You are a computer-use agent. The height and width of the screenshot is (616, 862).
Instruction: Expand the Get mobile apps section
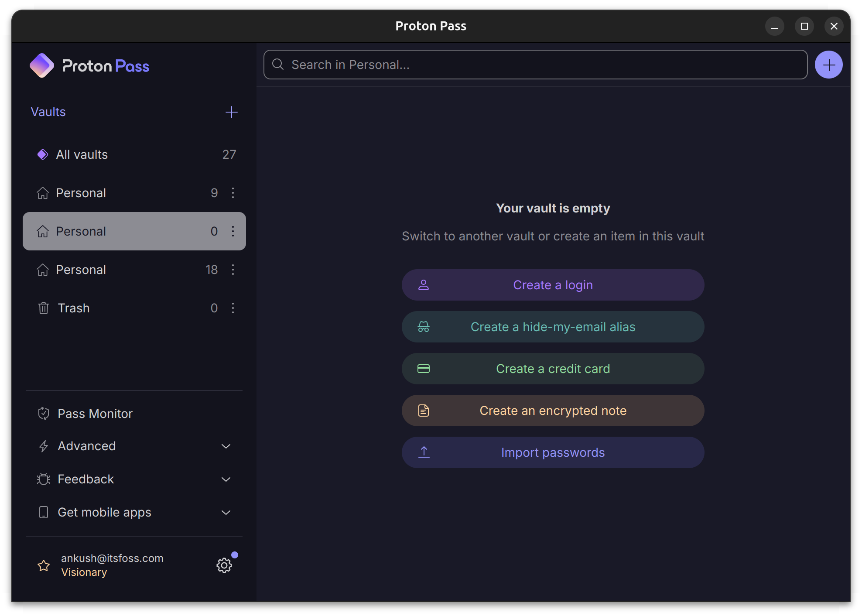point(226,512)
